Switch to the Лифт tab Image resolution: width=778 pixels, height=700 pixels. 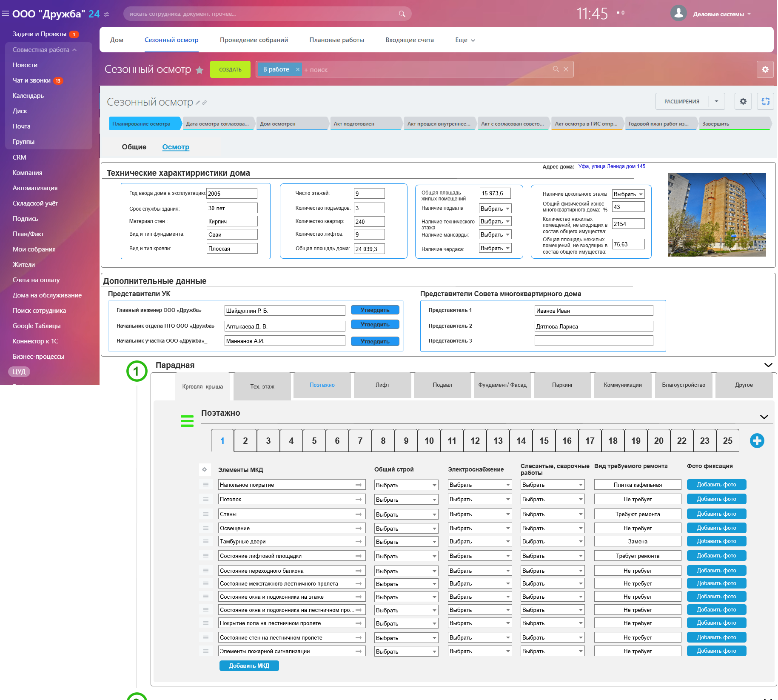pyautogui.click(x=382, y=385)
